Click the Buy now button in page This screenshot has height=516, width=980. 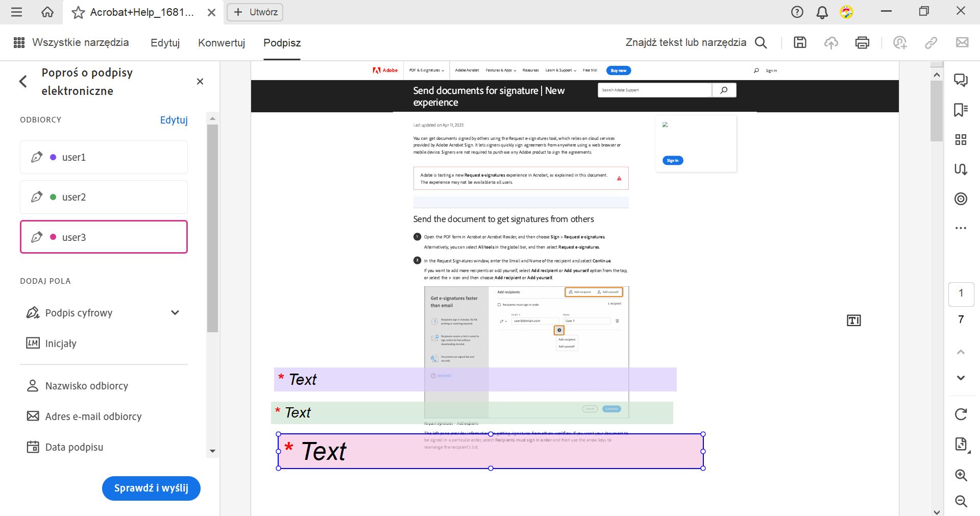[x=619, y=70]
